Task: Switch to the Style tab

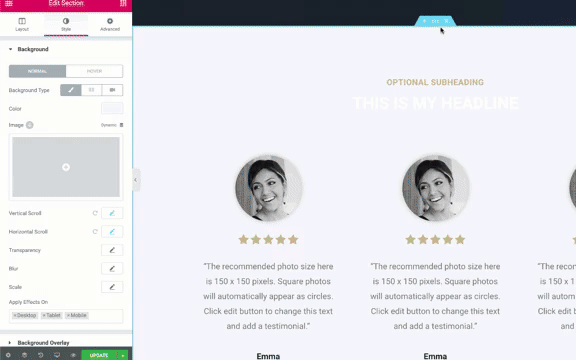Action: coord(66,24)
